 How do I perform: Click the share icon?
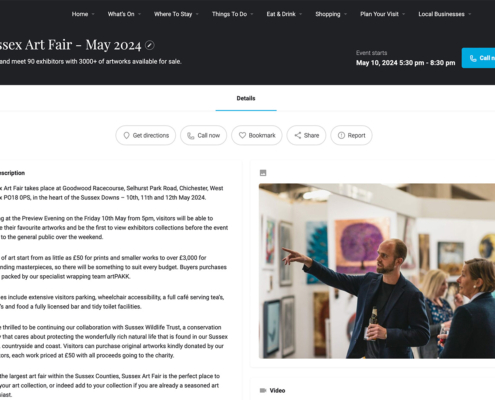pyautogui.click(x=298, y=135)
